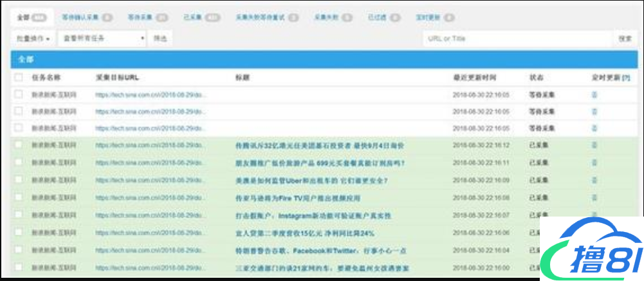Open the 定时更新 tab
Viewport: 644px width, 281px height.
441,17
